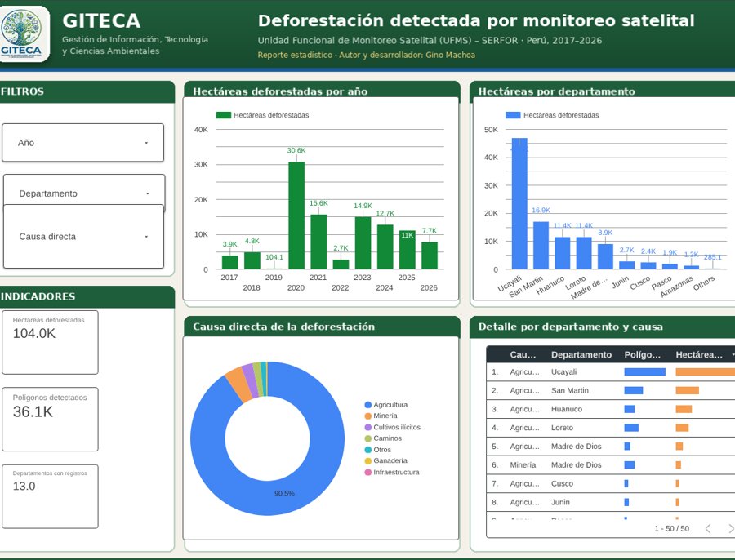Click the Minería legend color dot
Image resolution: width=735 pixels, height=560 pixels.
[x=368, y=416]
